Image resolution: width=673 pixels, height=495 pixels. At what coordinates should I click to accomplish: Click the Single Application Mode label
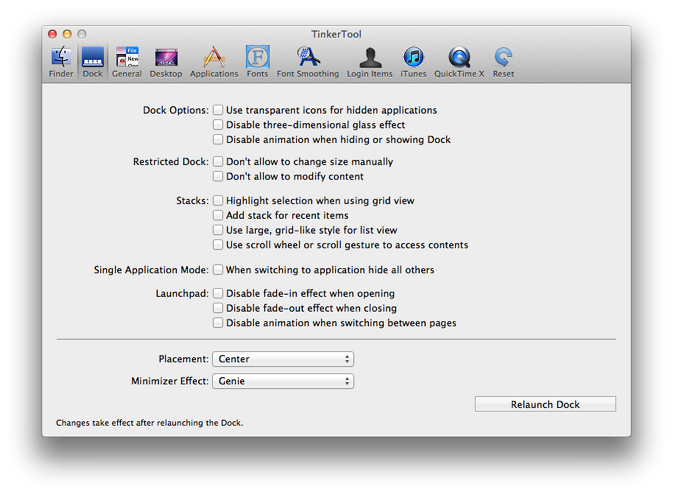[x=151, y=270]
